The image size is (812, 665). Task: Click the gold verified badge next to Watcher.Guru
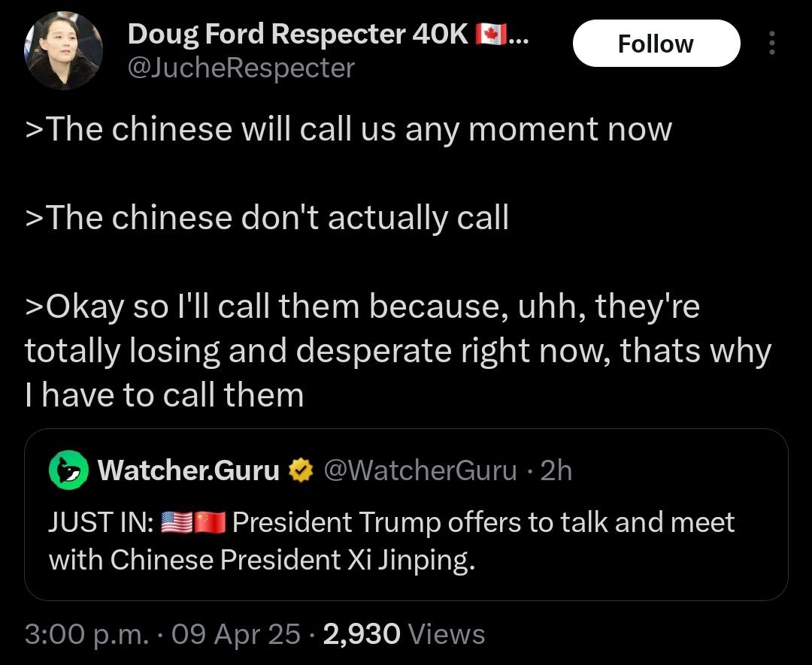pyautogui.click(x=300, y=470)
